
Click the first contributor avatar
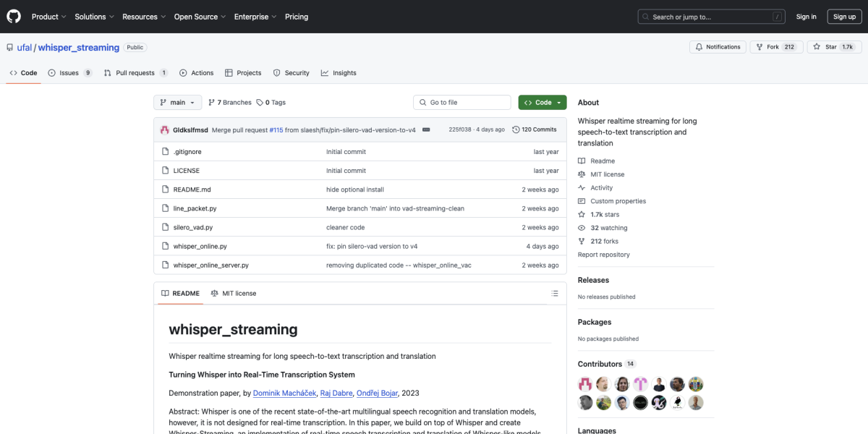(x=585, y=384)
